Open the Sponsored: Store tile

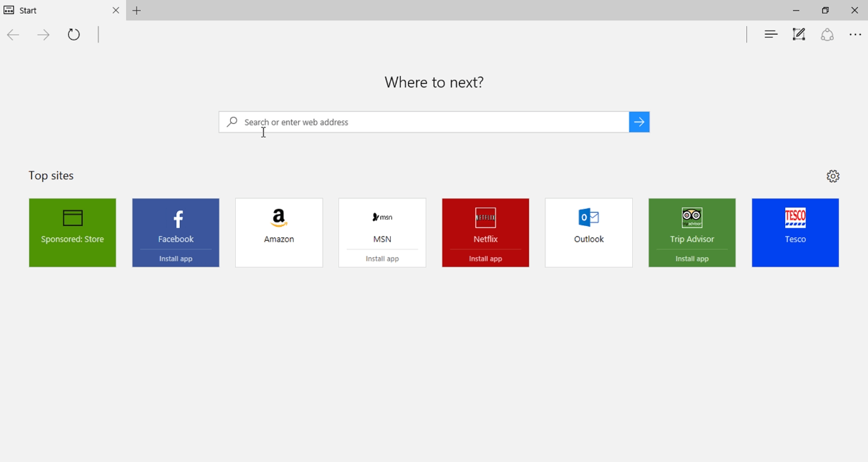point(72,233)
